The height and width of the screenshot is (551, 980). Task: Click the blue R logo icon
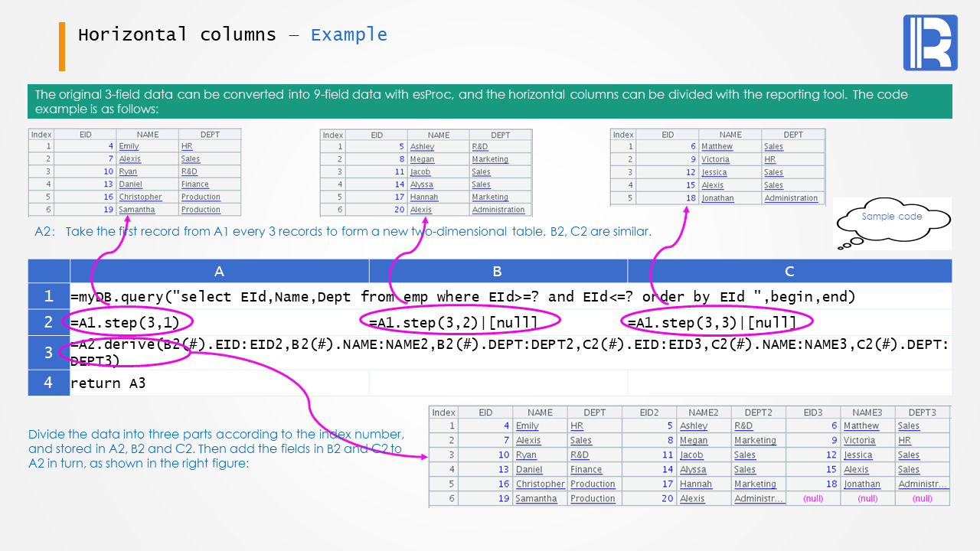(x=930, y=43)
